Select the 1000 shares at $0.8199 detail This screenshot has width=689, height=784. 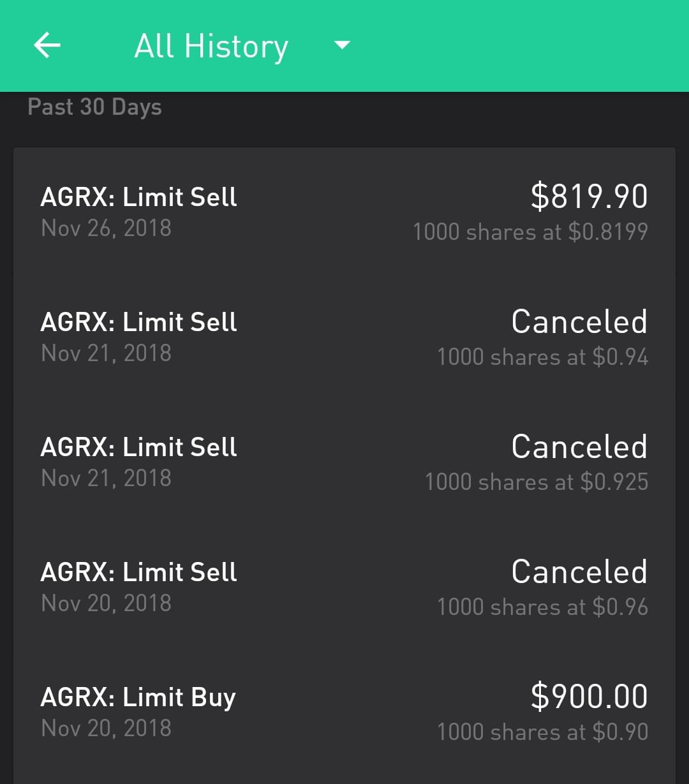pos(530,232)
